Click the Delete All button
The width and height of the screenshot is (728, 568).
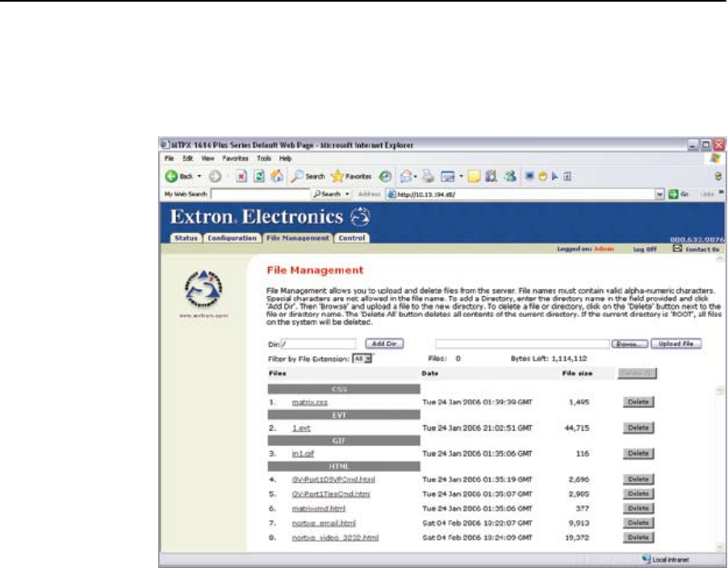pyautogui.click(x=637, y=373)
